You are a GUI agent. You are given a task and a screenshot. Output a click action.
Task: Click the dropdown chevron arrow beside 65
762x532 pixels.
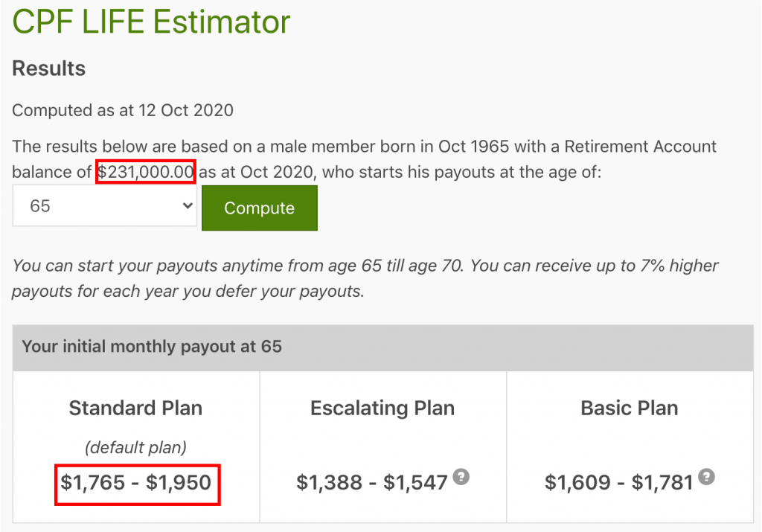[x=188, y=206]
